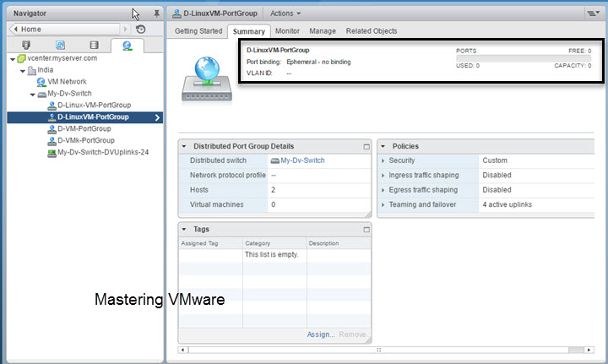Click the Security value Custom

(495, 160)
